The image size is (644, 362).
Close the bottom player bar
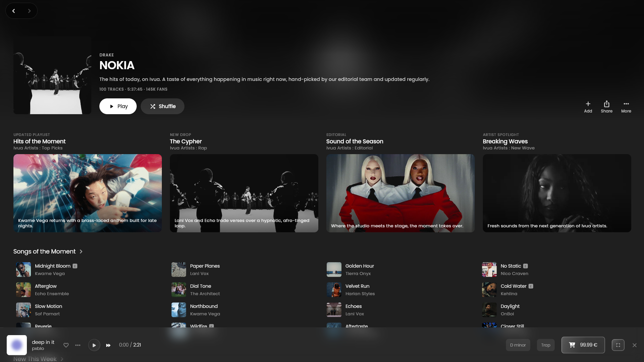(634, 345)
